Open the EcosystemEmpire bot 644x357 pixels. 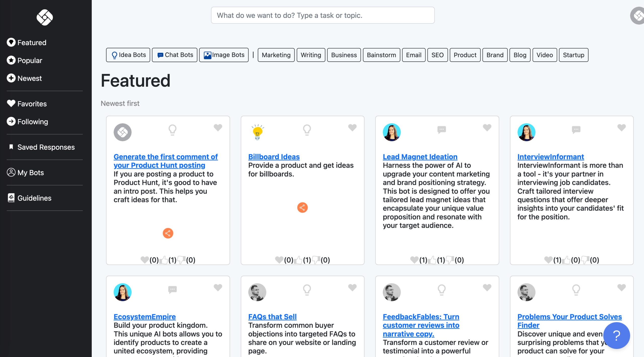[x=145, y=317]
